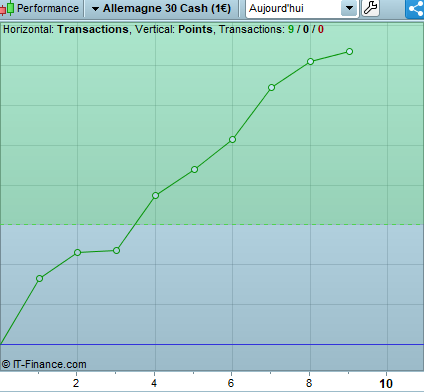Open the Allemagne 30 Cash instrument dropdown
424x392 pixels.
click(x=161, y=8)
